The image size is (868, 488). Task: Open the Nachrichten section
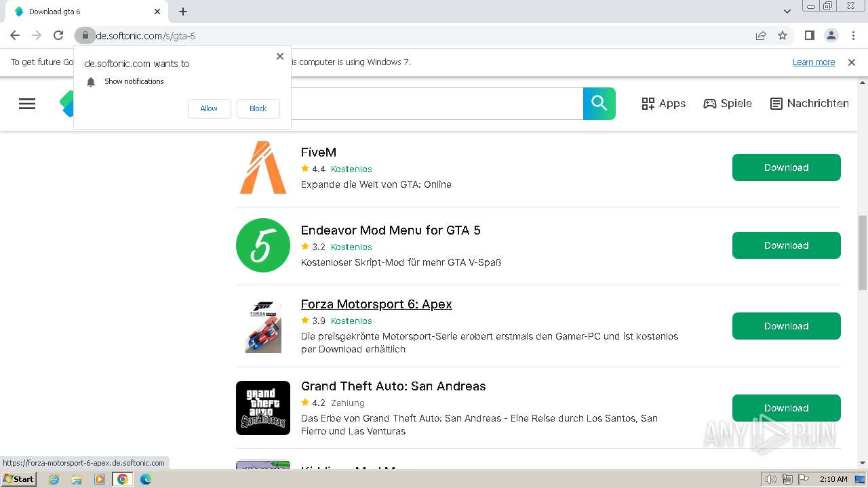tap(810, 104)
